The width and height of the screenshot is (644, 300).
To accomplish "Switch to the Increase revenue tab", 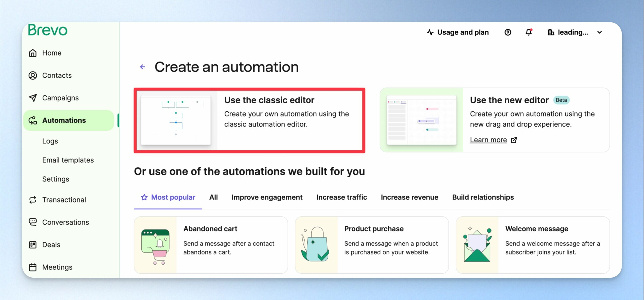I will click(410, 197).
